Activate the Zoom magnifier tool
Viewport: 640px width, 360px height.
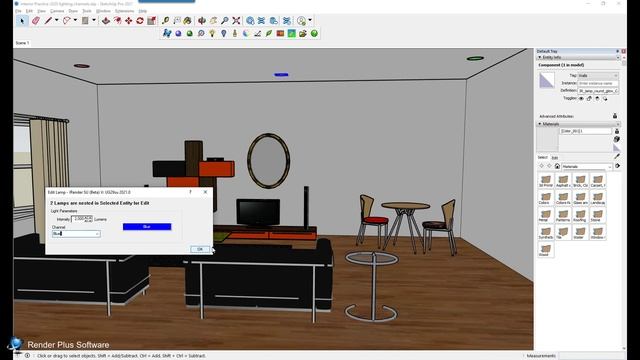(x=225, y=20)
